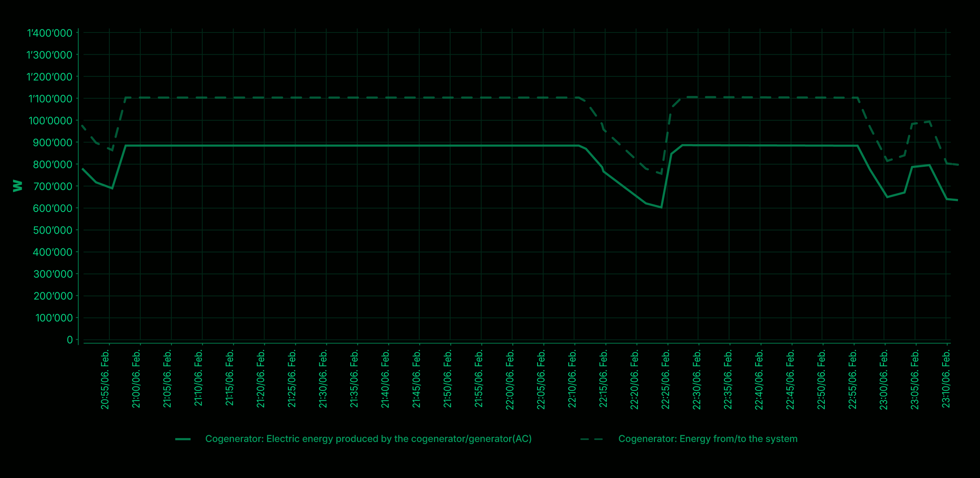980x478 pixels.
Task: Click the 22:30/06. Feb. time label
Action: (696, 380)
